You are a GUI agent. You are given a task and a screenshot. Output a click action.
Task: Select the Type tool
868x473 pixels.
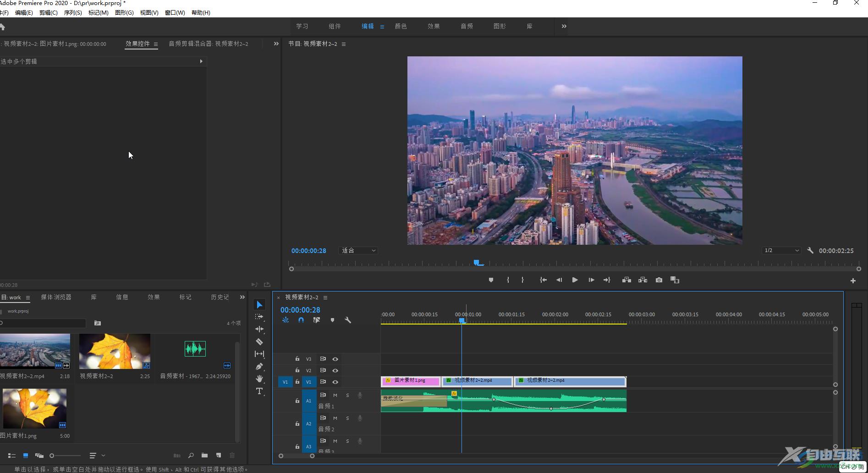(259, 391)
